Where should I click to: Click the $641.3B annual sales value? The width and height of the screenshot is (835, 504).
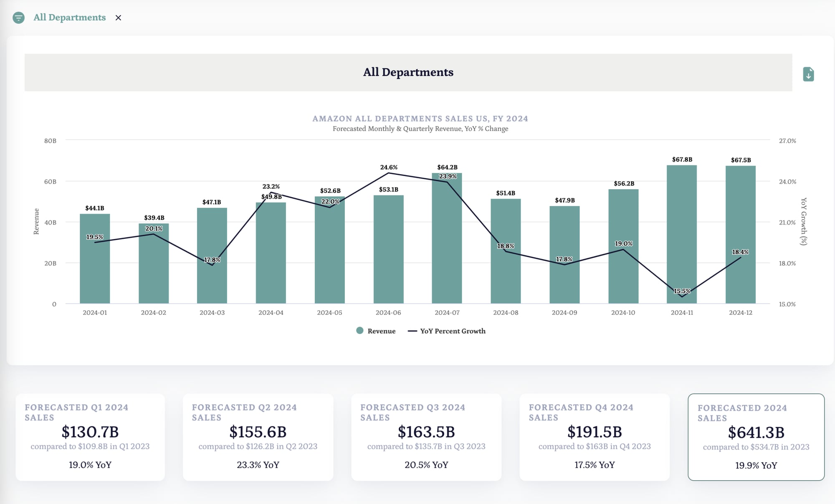pos(756,433)
